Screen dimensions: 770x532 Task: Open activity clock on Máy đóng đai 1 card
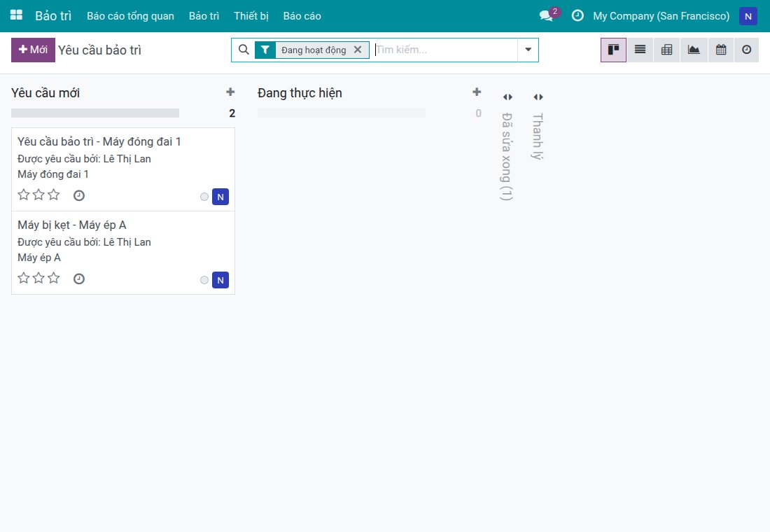click(79, 195)
